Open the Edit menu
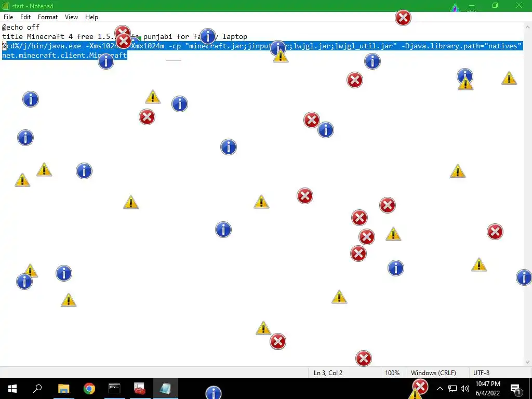The height and width of the screenshot is (399, 532). pos(25,17)
